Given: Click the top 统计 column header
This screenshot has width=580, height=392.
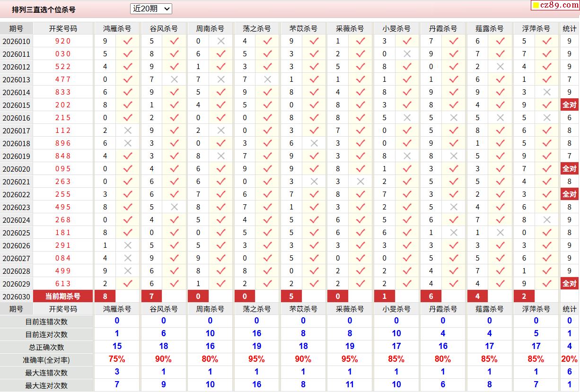Looking at the screenshot, I should click(570, 28).
